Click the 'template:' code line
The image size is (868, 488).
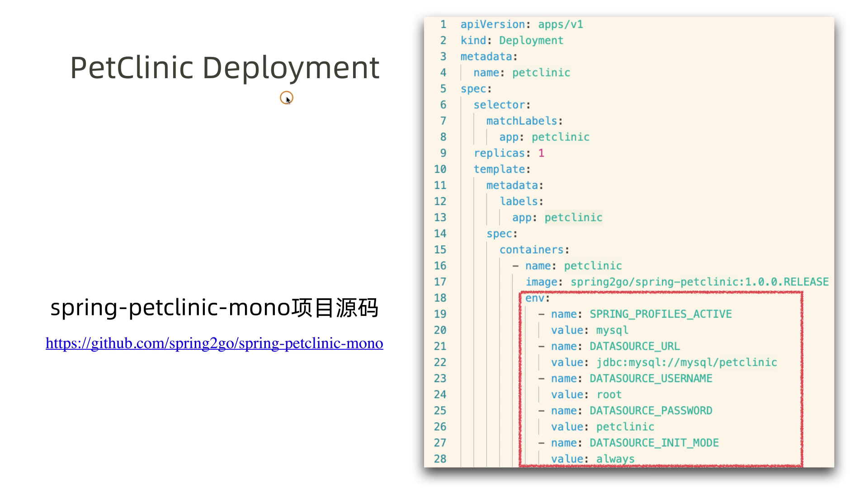502,169
